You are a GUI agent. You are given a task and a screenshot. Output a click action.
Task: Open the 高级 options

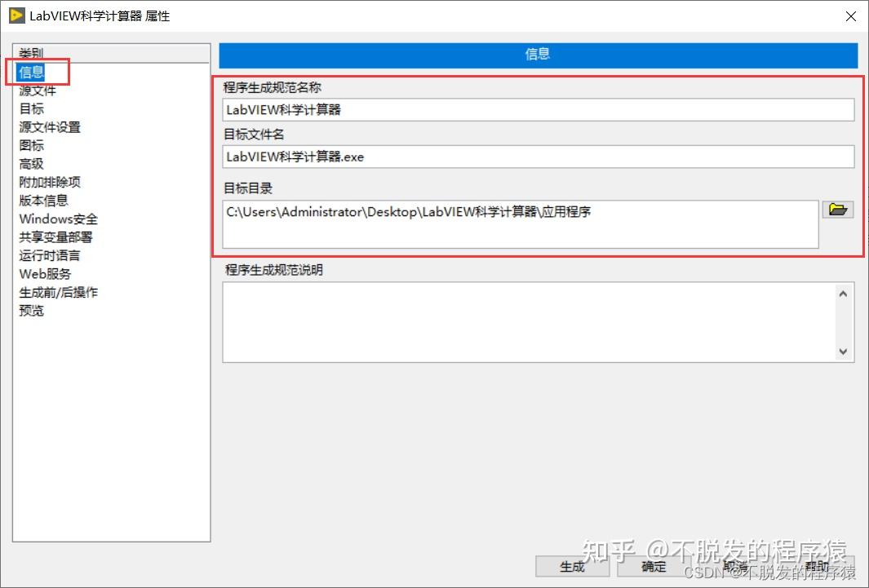pos(30,163)
